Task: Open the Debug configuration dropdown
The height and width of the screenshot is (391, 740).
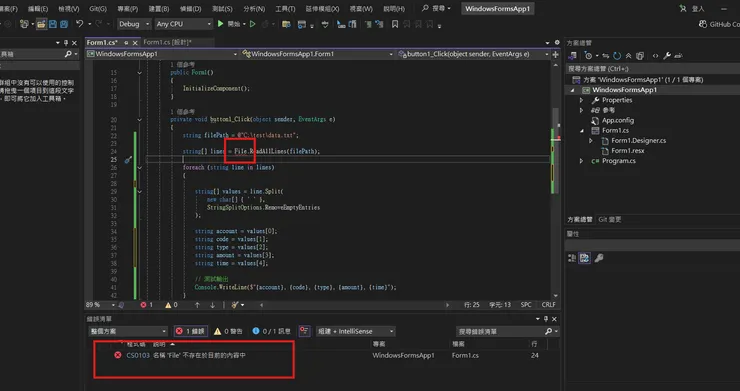Action: coord(134,24)
